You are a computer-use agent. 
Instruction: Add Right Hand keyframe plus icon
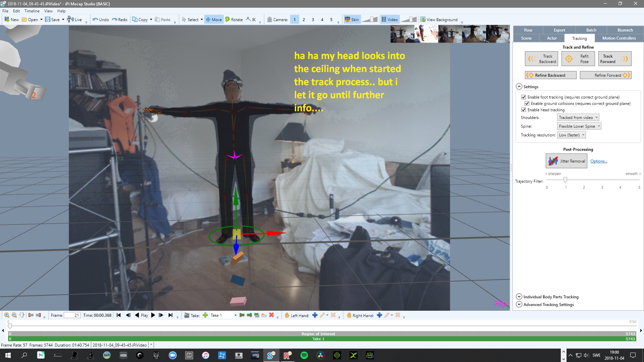[x=379, y=315]
